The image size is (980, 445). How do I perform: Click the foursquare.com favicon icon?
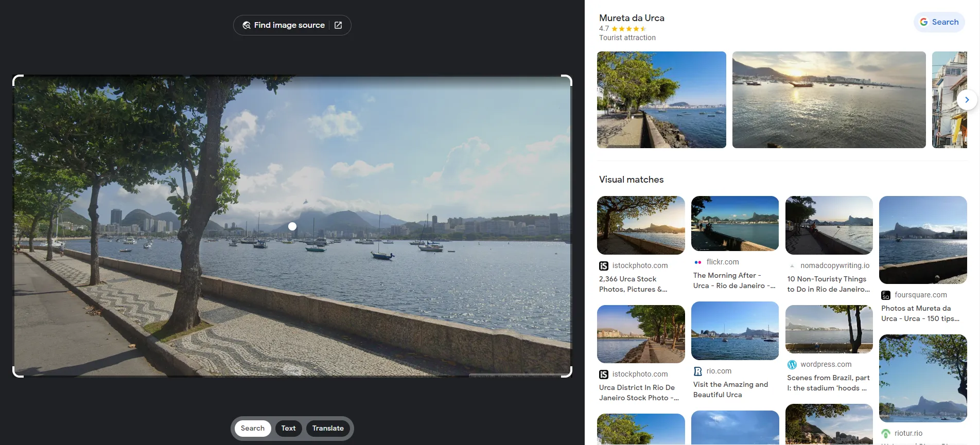(886, 295)
